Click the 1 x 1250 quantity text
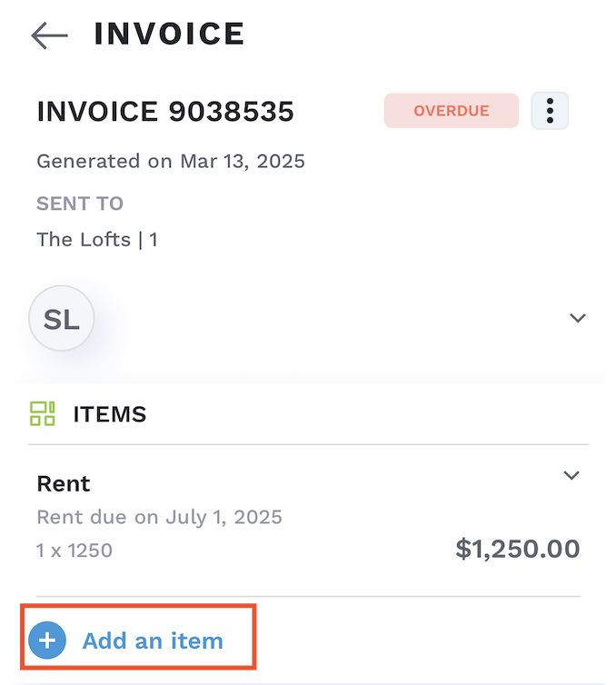Screen dimensions: 616x685 (x=75, y=550)
